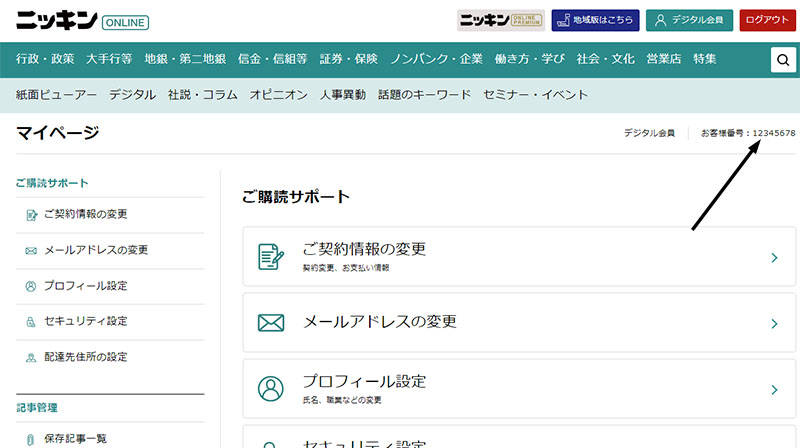Open ご契約情報の変更 card via right chevron

[x=774, y=258]
